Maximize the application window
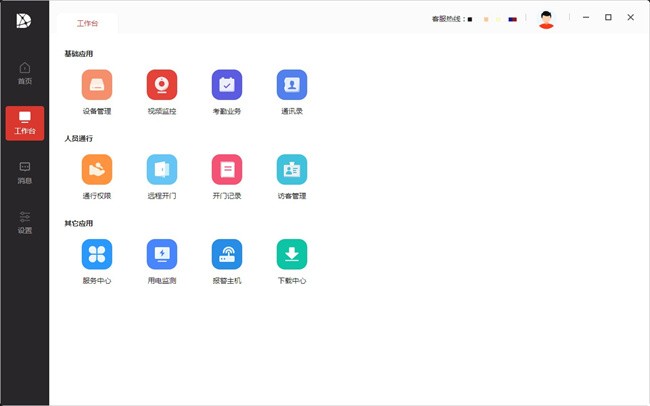The width and height of the screenshot is (650, 406). [x=608, y=17]
